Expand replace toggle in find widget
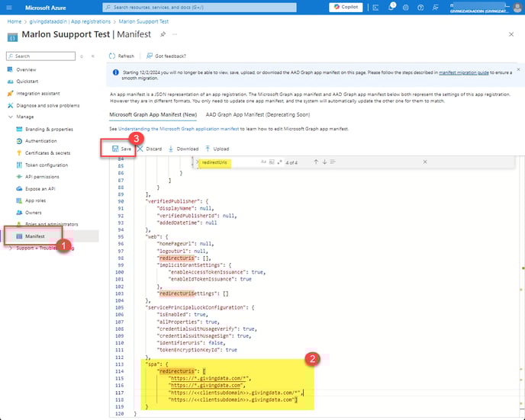The height and width of the screenshot is (420, 525). click(197, 162)
